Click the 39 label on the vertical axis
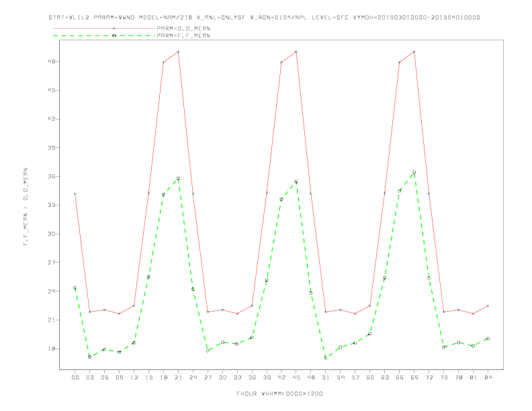 tap(52, 148)
